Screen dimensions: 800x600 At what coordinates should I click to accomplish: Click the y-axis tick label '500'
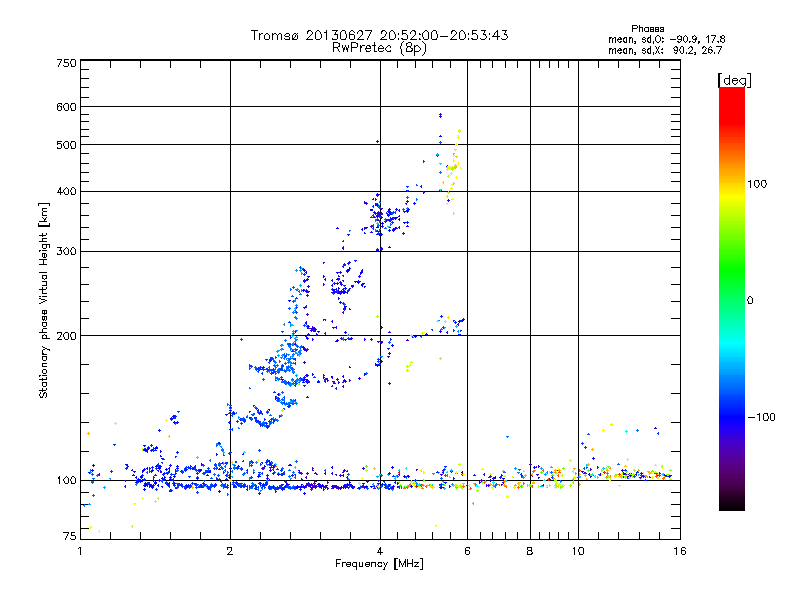point(67,145)
